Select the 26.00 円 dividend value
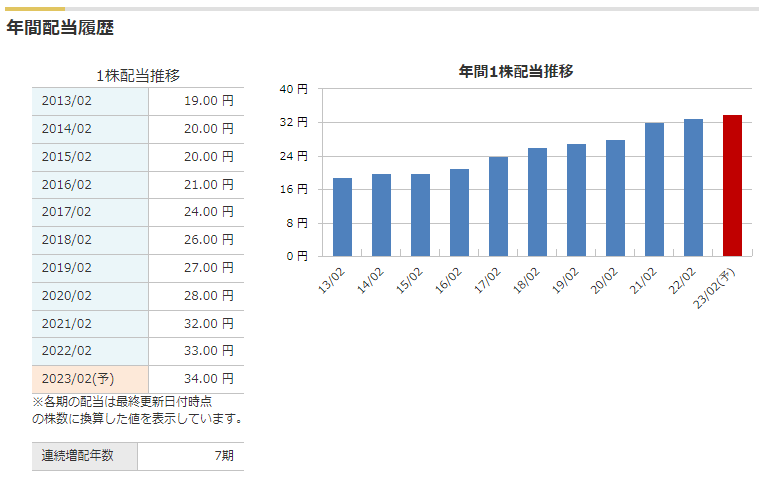The image size is (759, 477). point(209,240)
